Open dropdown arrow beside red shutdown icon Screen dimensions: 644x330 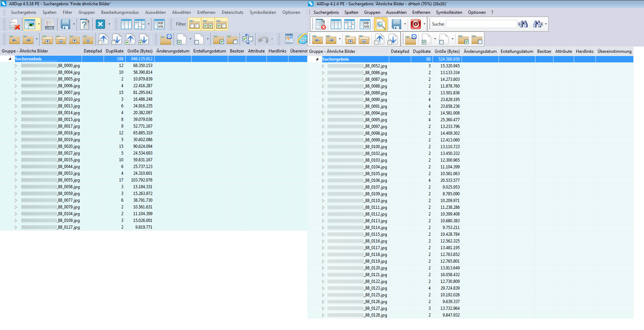(424, 24)
